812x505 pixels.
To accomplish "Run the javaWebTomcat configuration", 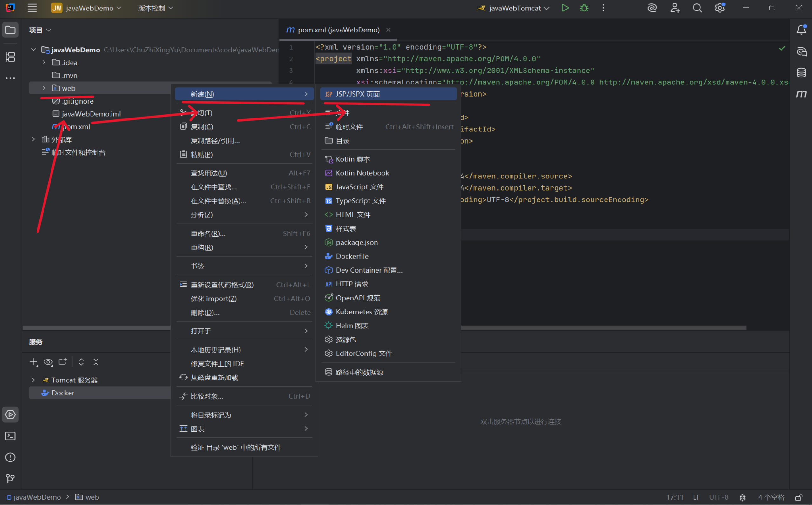I will (565, 8).
